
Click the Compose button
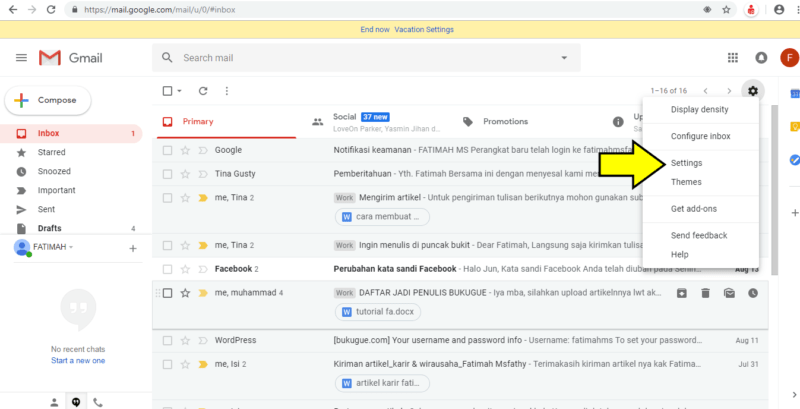coord(48,100)
